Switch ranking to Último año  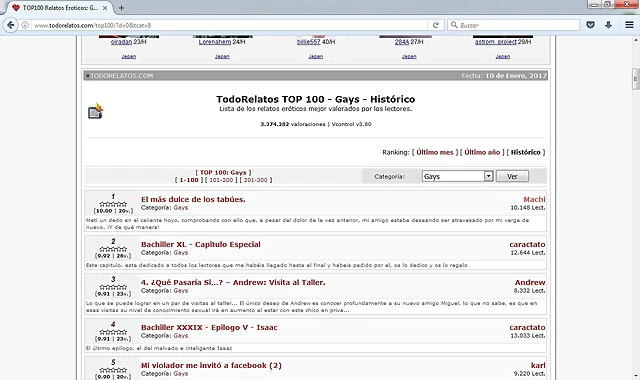coord(482,152)
